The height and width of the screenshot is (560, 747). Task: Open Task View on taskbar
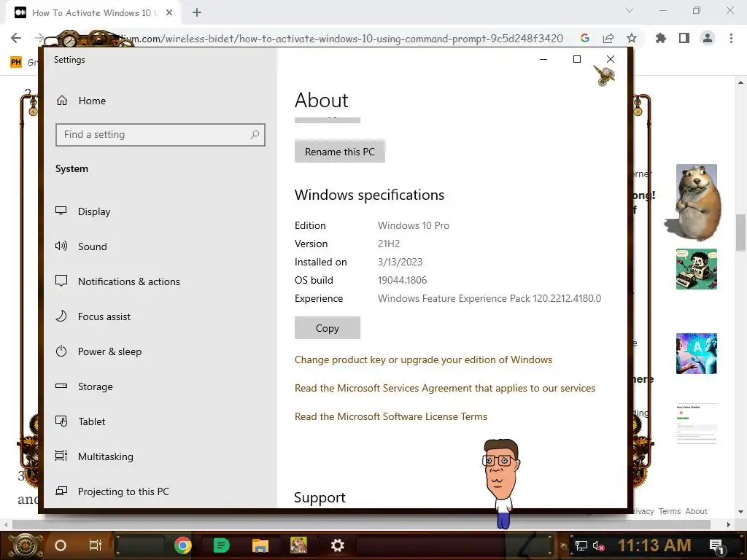point(96,545)
